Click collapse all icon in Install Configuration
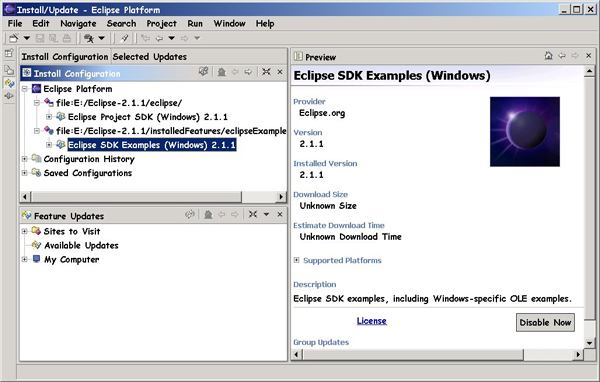 pos(266,72)
